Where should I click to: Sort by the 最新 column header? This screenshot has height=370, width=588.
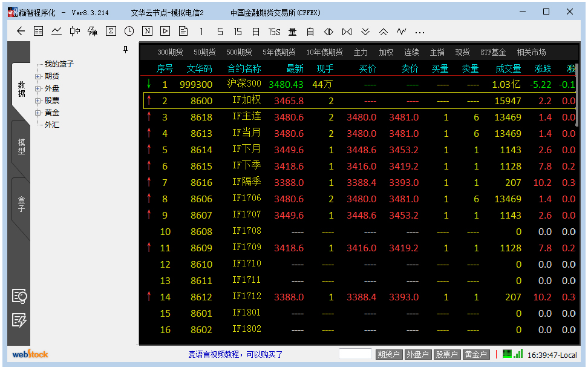(295, 68)
